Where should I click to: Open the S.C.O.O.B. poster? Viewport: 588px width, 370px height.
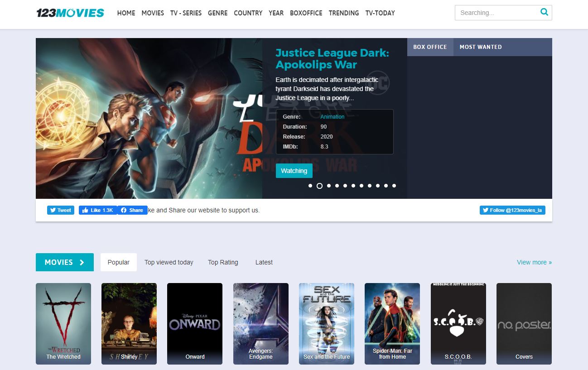pyautogui.click(x=458, y=324)
